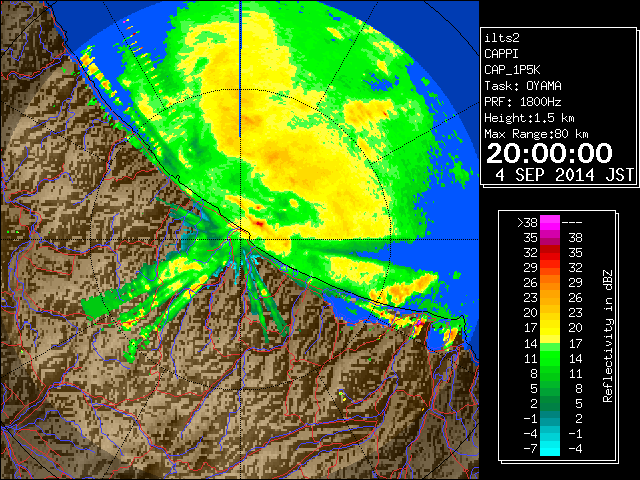The width and height of the screenshot is (640, 480).
Task: Click the 'Reflectivity in dBZ' legend title
Action: coord(608,336)
